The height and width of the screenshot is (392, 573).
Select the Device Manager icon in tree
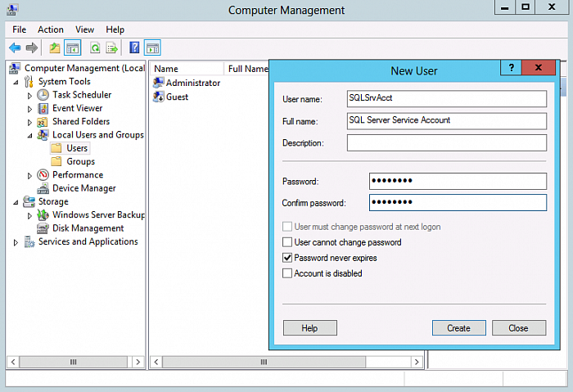tap(43, 188)
